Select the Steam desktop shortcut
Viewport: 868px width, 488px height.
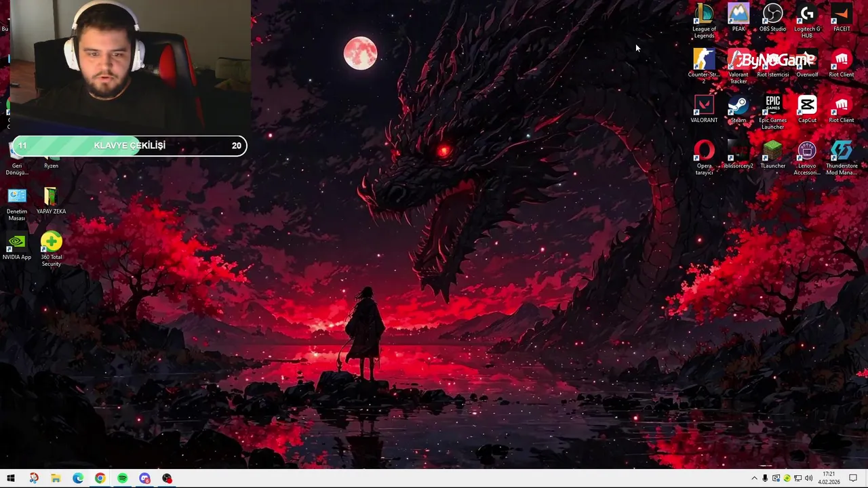(738, 109)
